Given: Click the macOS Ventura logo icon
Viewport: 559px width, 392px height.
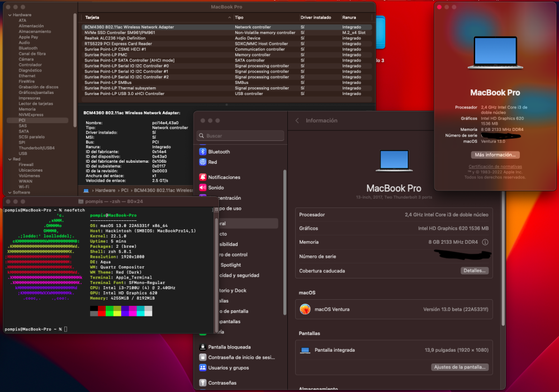Looking at the screenshot, I should click(x=305, y=309).
